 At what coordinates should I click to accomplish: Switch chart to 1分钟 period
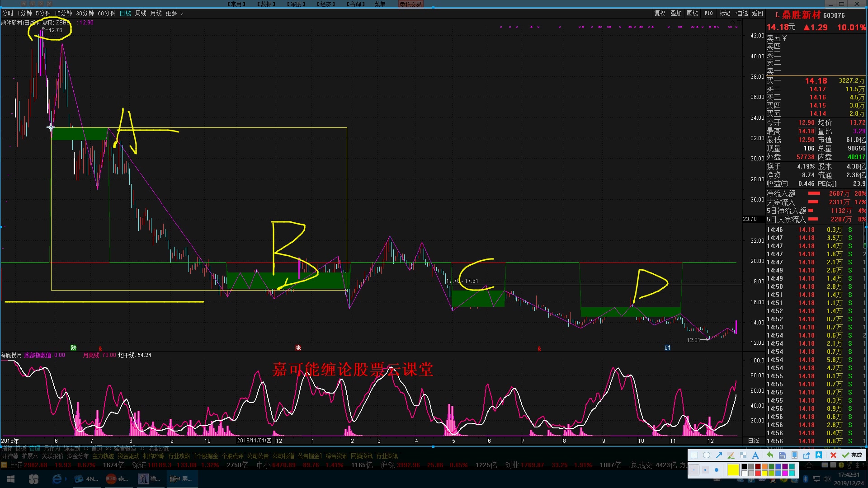(25, 13)
